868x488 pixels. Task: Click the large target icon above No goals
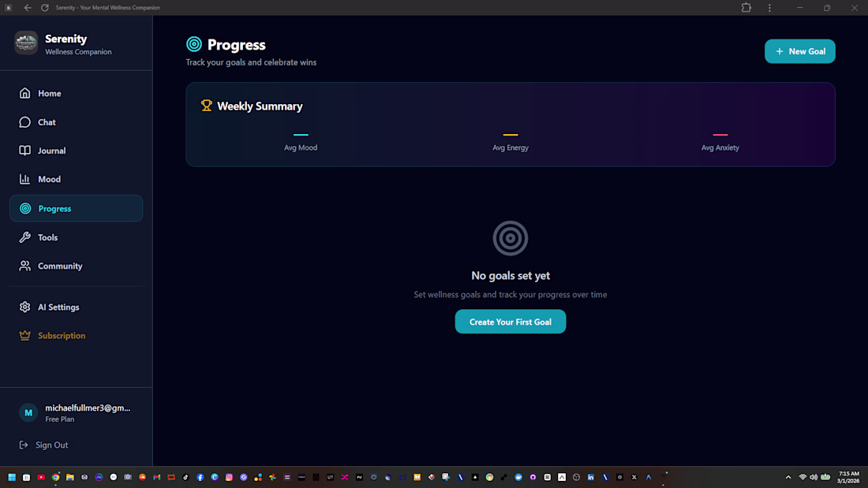(x=511, y=238)
